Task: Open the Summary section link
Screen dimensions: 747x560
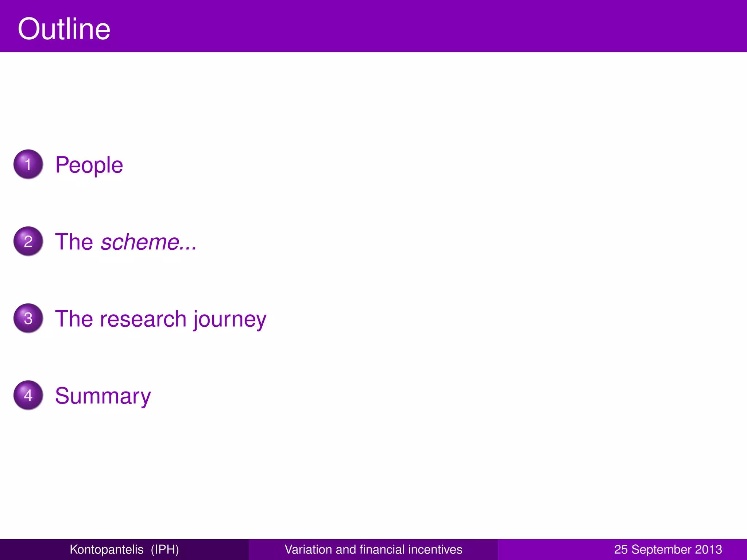Action: tap(103, 396)
